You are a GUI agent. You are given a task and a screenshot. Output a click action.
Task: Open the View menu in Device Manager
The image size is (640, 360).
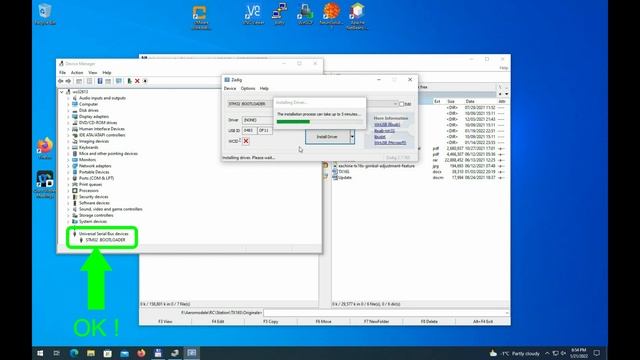click(x=93, y=73)
